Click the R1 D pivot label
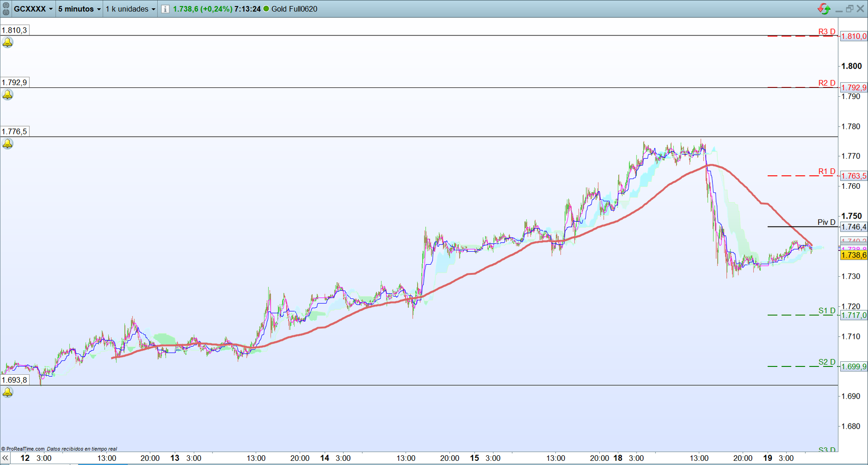The width and height of the screenshot is (868, 465). click(827, 171)
